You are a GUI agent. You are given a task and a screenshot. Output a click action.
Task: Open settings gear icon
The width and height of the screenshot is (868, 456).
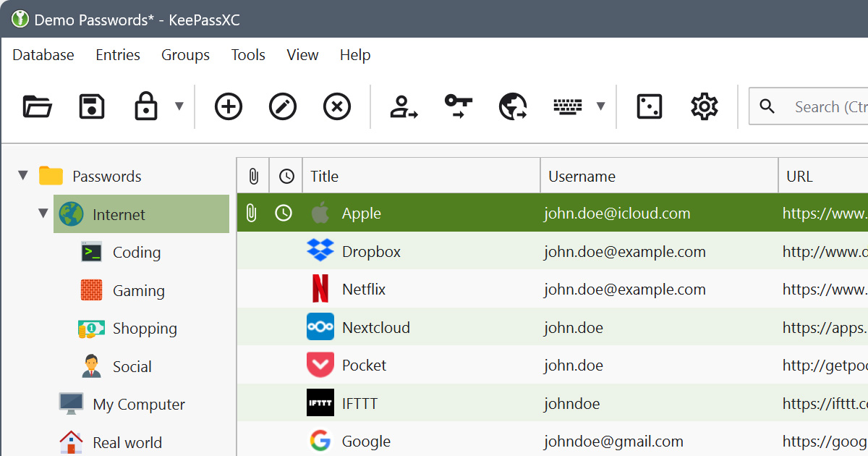704,107
